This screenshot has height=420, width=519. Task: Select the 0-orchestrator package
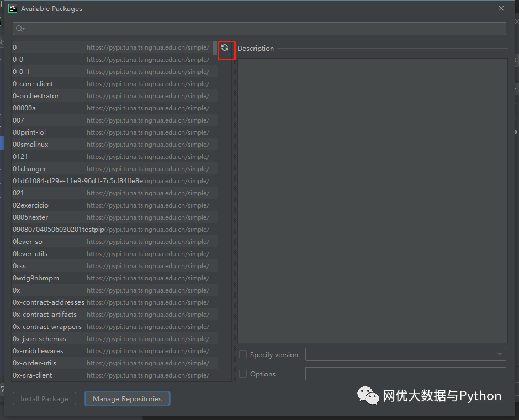(114, 96)
